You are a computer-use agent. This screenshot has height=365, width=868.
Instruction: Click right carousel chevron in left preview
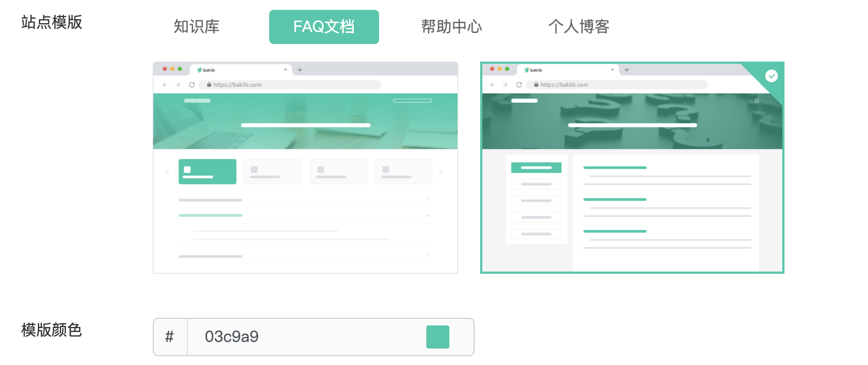441,172
